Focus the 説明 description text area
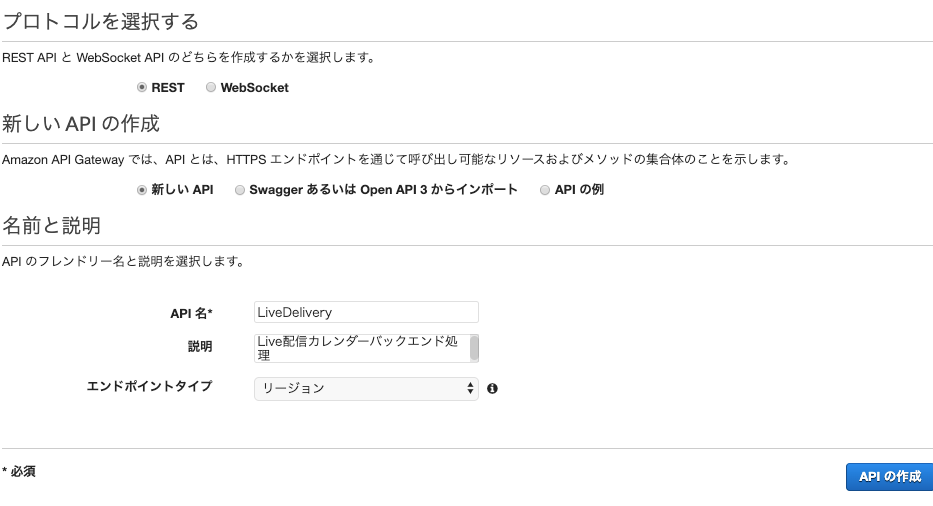 click(x=362, y=348)
